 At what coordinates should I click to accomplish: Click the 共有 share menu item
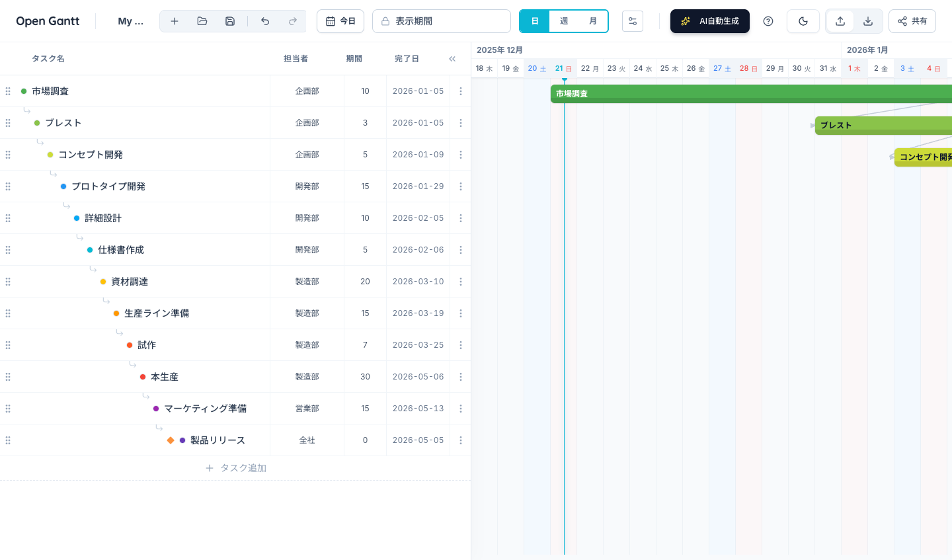click(912, 20)
